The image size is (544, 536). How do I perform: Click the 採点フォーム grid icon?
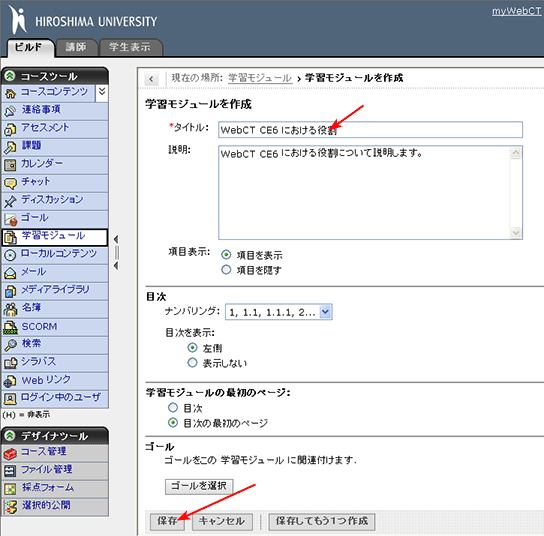(x=10, y=489)
